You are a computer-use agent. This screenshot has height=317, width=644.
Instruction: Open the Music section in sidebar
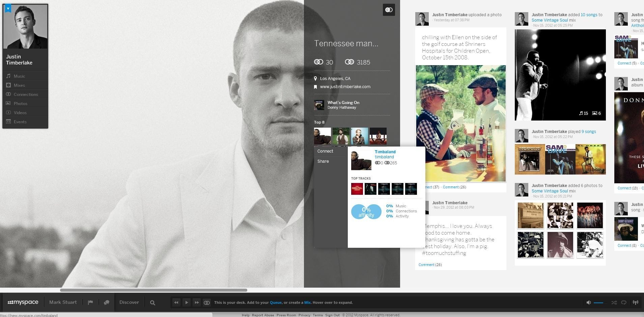point(19,76)
